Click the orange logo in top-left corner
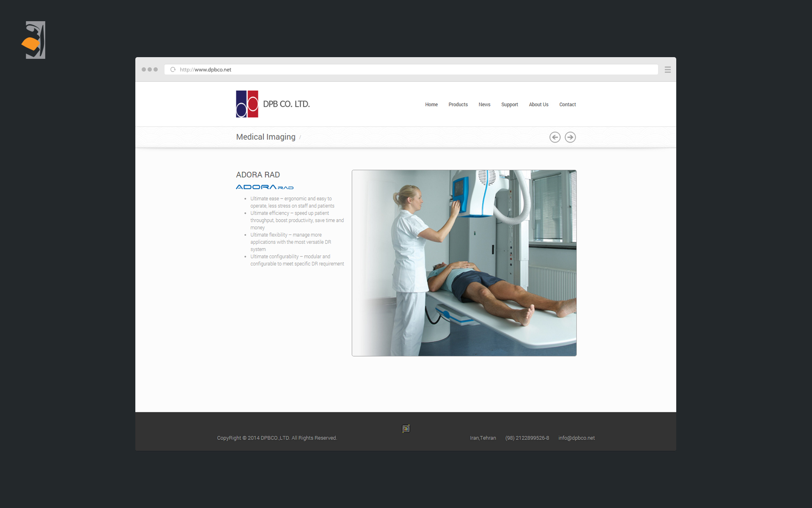Screen dimensions: 812x508 point(33,40)
